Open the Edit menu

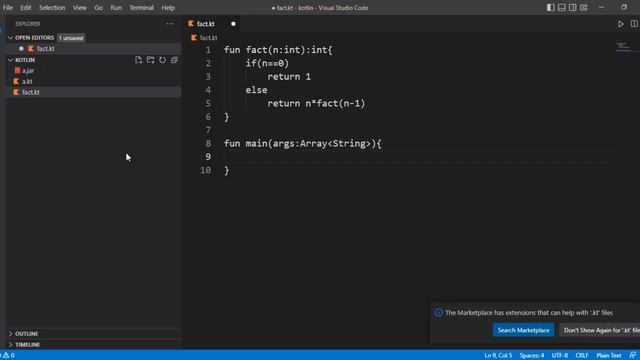26,8
